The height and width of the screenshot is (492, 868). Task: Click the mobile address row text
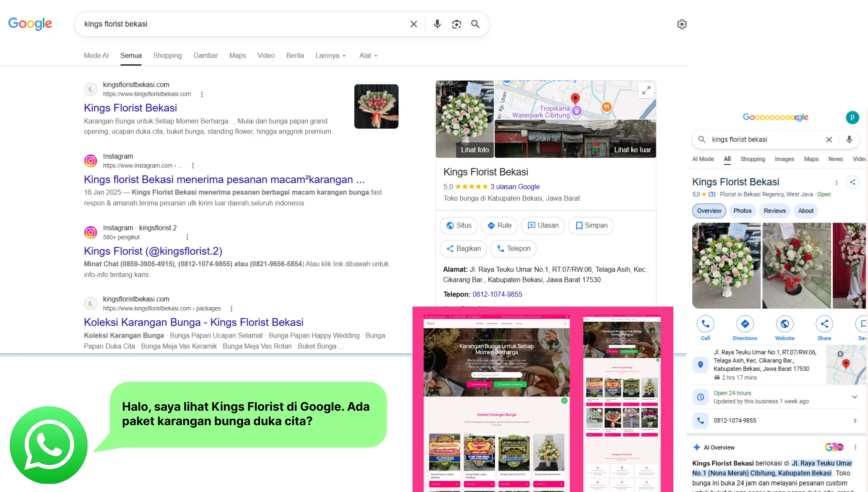coord(765,361)
